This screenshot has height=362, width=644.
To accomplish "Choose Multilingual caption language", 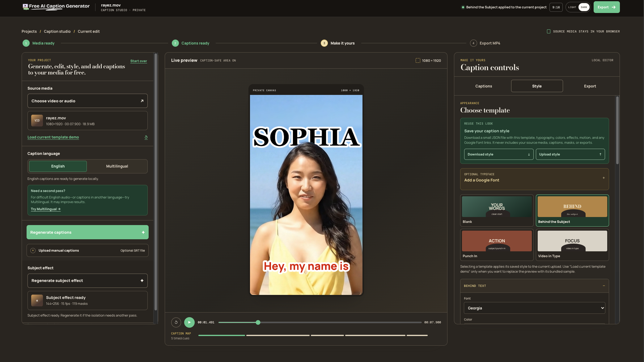I will [117, 166].
